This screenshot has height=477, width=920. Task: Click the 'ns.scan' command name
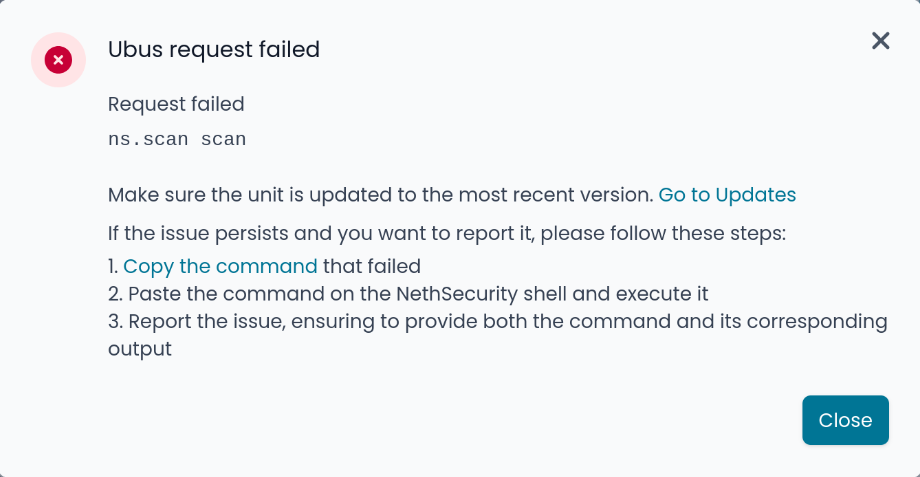point(148,140)
